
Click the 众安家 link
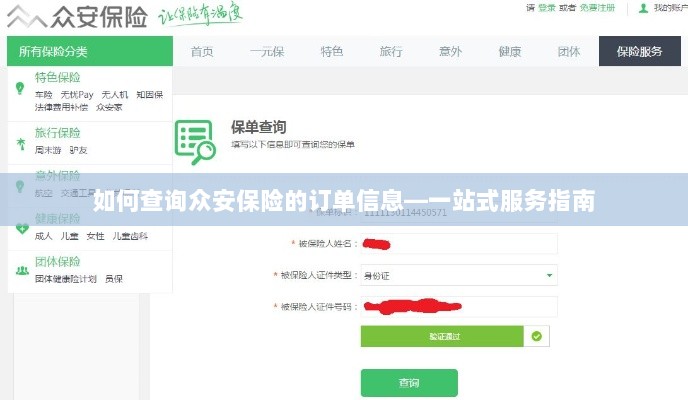pyautogui.click(x=109, y=107)
